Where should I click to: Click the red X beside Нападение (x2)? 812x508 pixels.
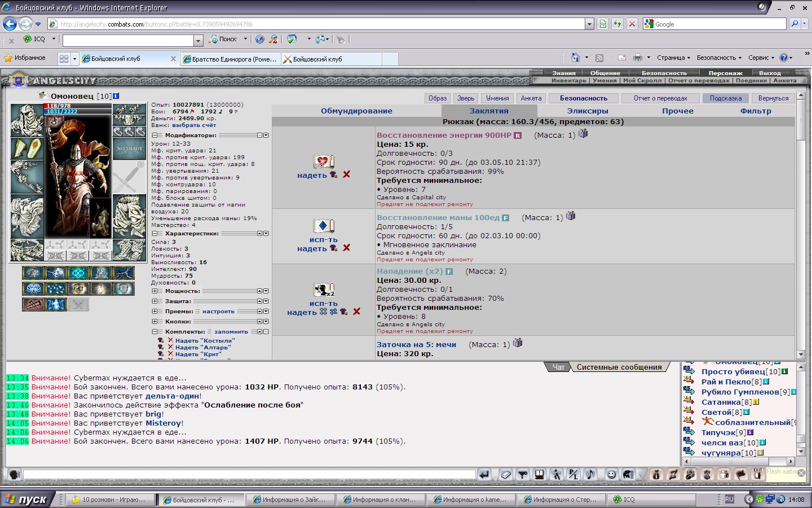pyautogui.click(x=356, y=312)
